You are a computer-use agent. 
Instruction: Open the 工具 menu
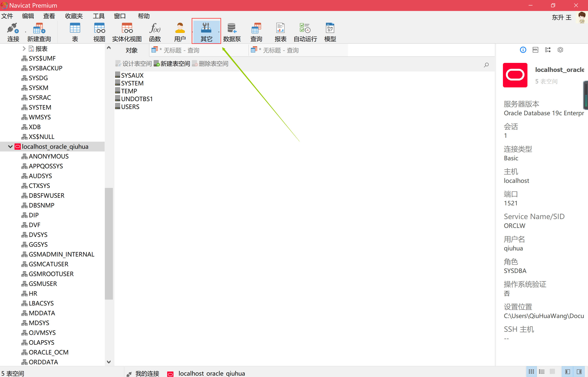pos(99,16)
